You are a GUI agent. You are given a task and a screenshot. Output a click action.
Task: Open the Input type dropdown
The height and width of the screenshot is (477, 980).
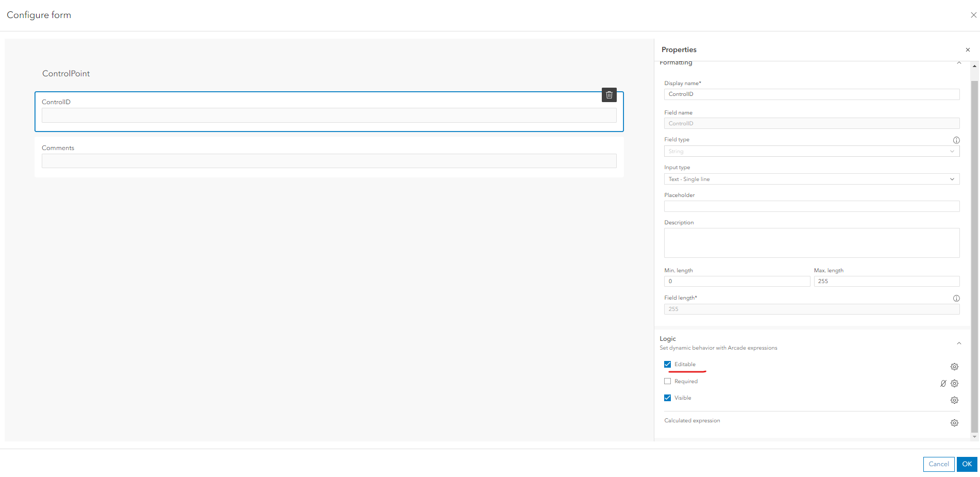point(812,179)
